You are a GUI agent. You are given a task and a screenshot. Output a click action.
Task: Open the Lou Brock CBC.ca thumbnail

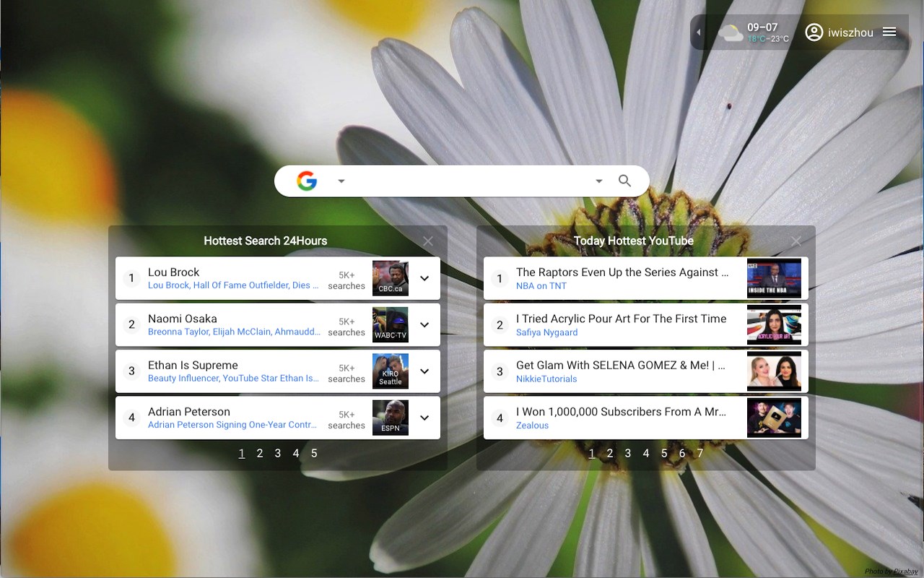[x=391, y=278]
